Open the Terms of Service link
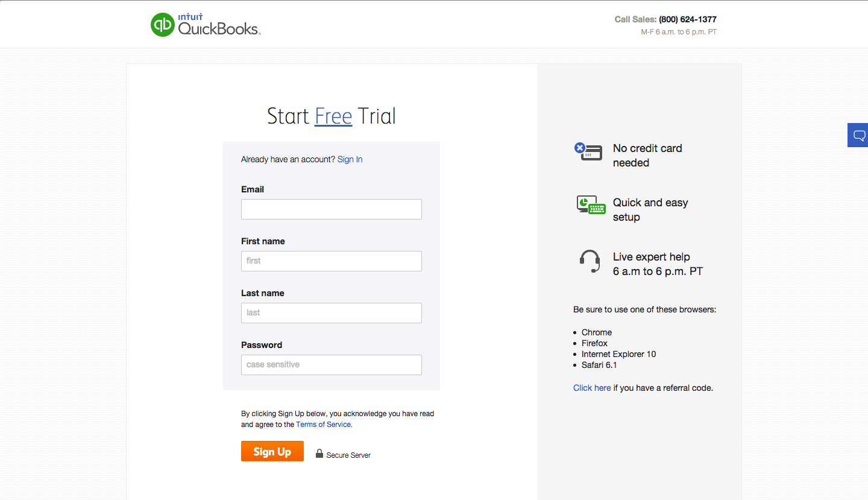The width and height of the screenshot is (868, 500). [323, 425]
